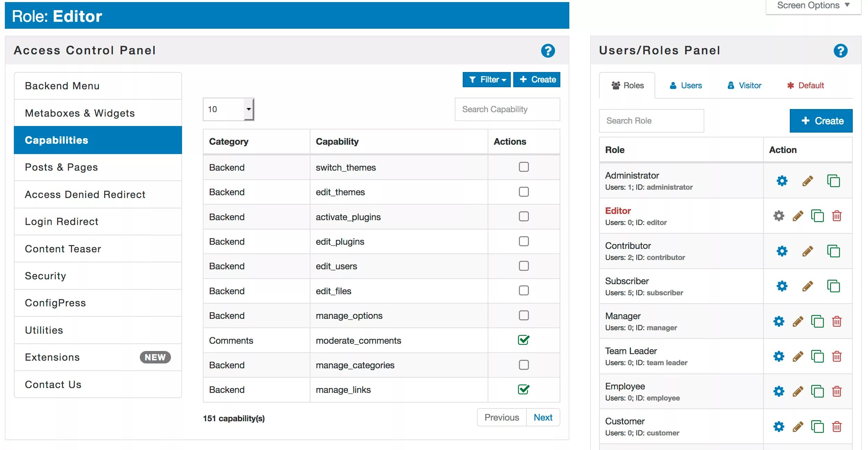Click the Access Control Panel help icon
Screen dimensions: 868x450
(x=548, y=51)
